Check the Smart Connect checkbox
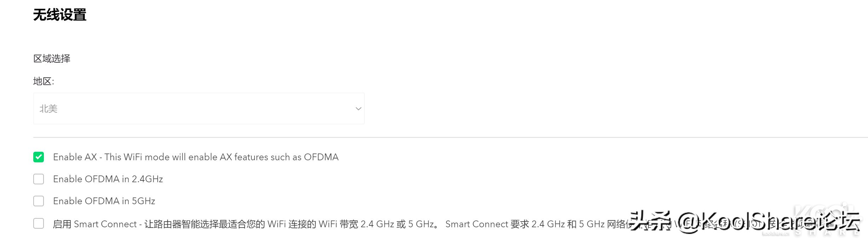 [38, 224]
